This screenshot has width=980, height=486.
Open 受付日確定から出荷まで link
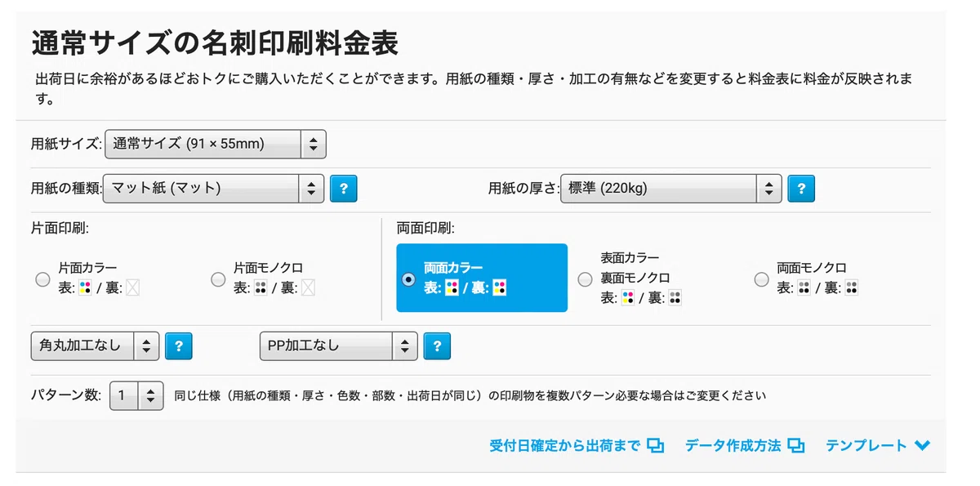(x=564, y=446)
